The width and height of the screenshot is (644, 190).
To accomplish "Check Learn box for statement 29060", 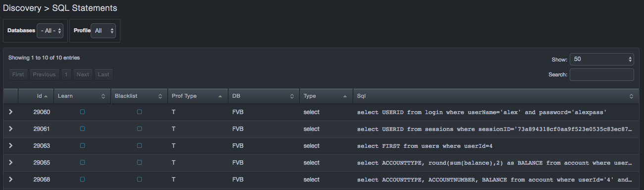I will pyautogui.click(x=82, y=112).
